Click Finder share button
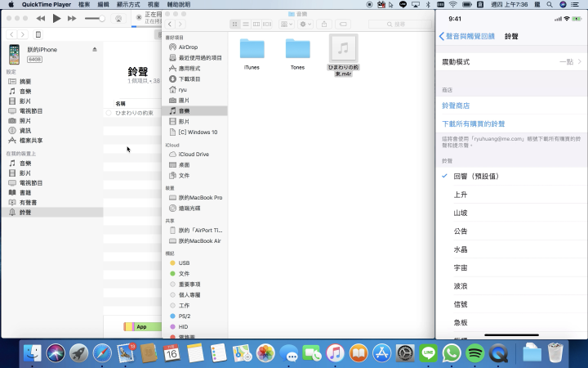The height and width of the screenshot is (368, 588). click(x=324, y=24)
